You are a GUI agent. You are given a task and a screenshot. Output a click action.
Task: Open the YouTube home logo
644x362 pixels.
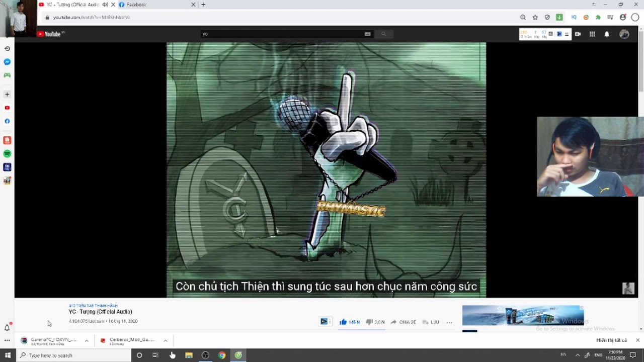click(x=50, y=34)
